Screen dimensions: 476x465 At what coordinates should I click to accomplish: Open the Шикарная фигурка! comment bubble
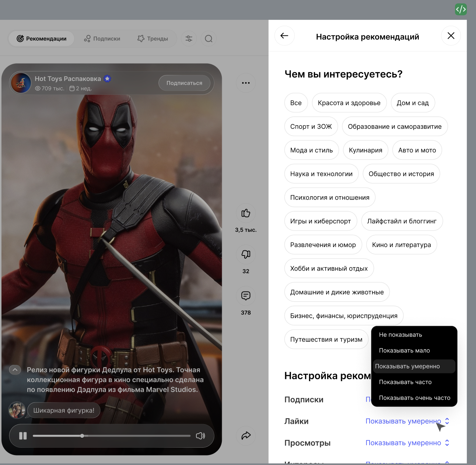pos(64,411)
